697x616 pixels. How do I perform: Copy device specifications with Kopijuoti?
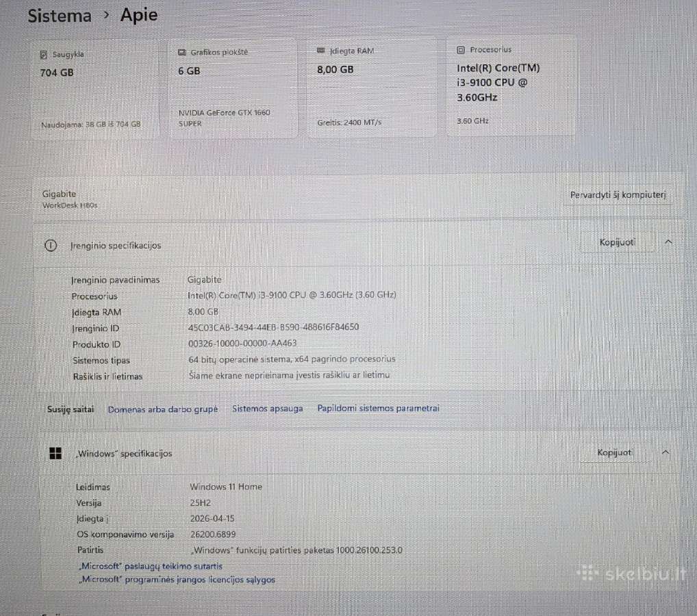coord(617,242)
